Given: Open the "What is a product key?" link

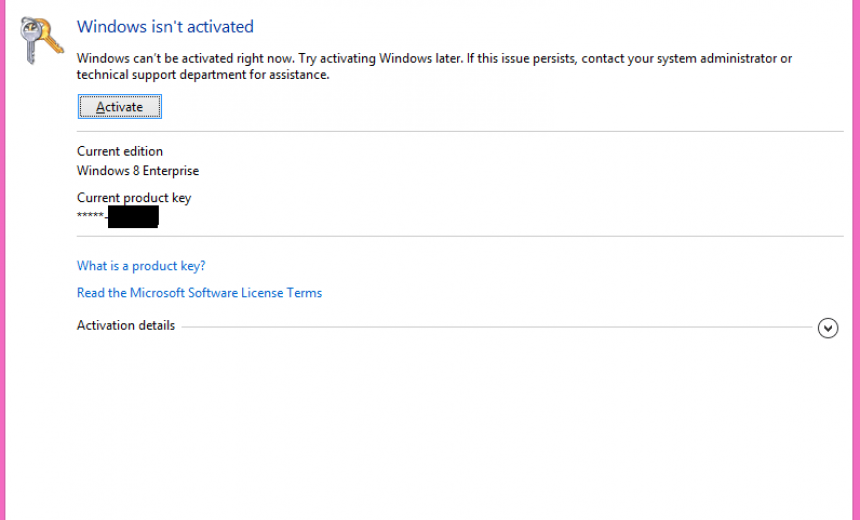Looking at the screenshot, I should [x=141, y=266].
